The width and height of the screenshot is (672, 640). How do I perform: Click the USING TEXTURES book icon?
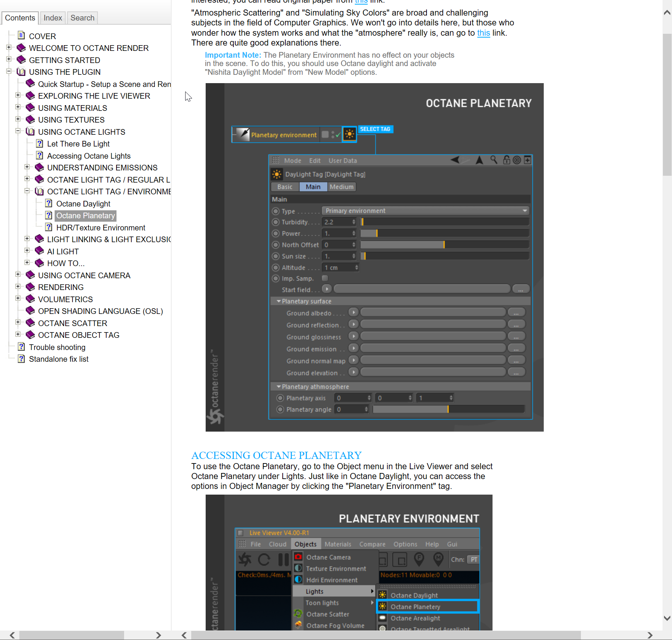coord(30,120)
